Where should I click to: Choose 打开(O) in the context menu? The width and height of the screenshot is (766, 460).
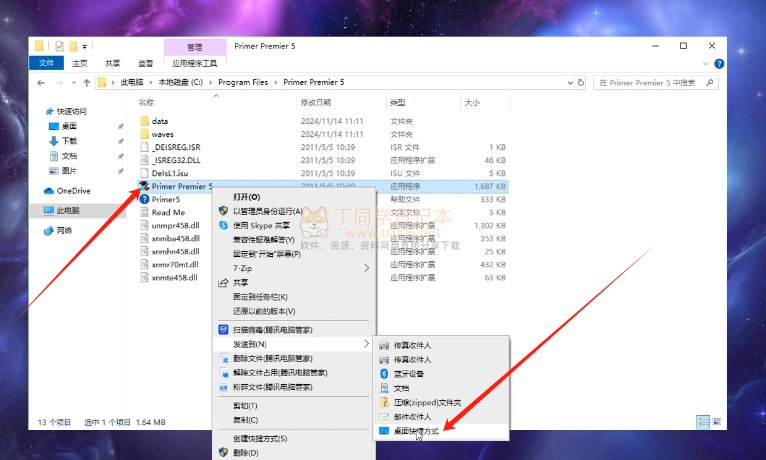tap(295, 197)
